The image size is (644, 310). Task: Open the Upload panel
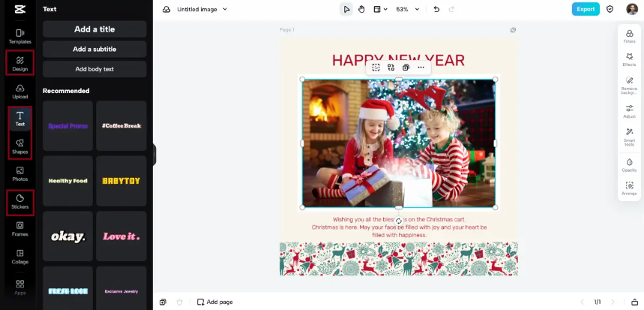(x=19, y=92)
